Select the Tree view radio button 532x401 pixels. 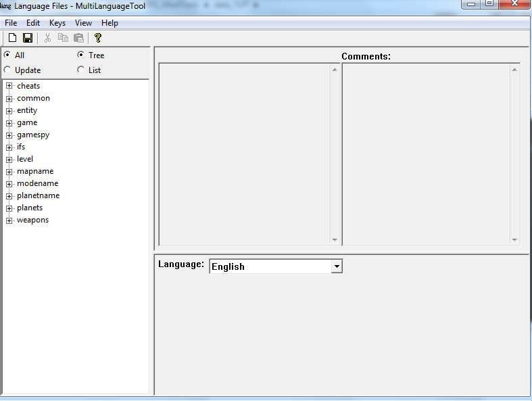click(80, 55)
